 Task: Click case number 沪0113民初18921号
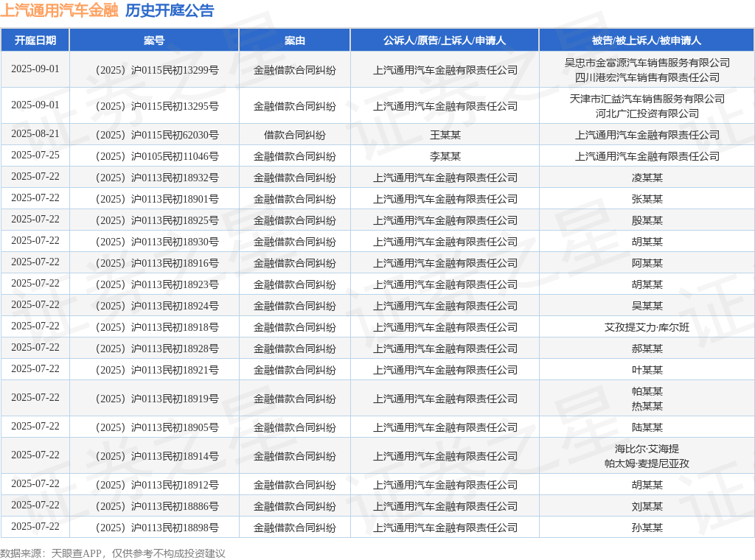click(157, 370)
